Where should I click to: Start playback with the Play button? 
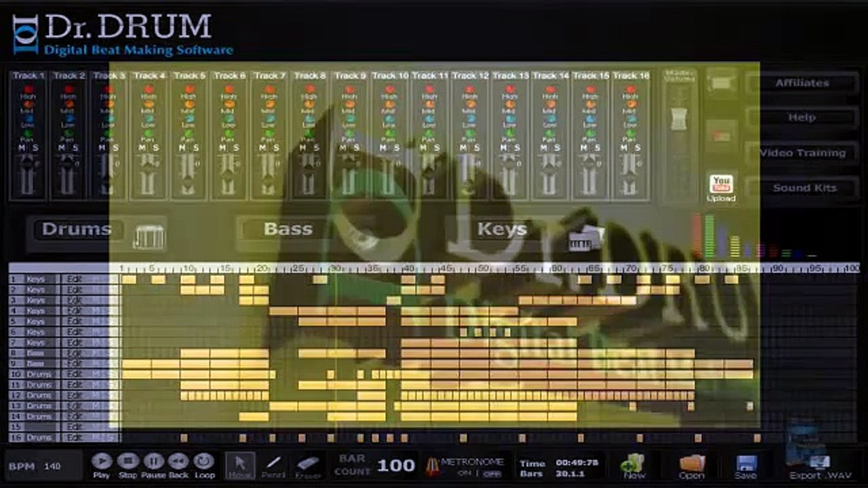pyautogui.click(x=102, y=462)
